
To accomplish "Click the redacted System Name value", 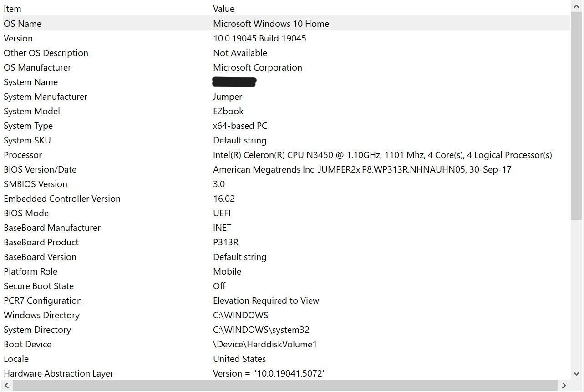I will click(234, 82).
